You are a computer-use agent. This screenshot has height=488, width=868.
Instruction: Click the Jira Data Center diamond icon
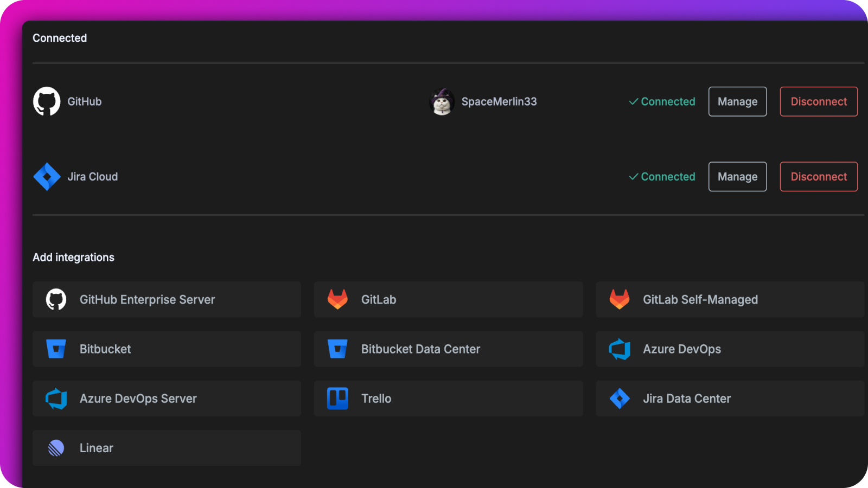620,399
